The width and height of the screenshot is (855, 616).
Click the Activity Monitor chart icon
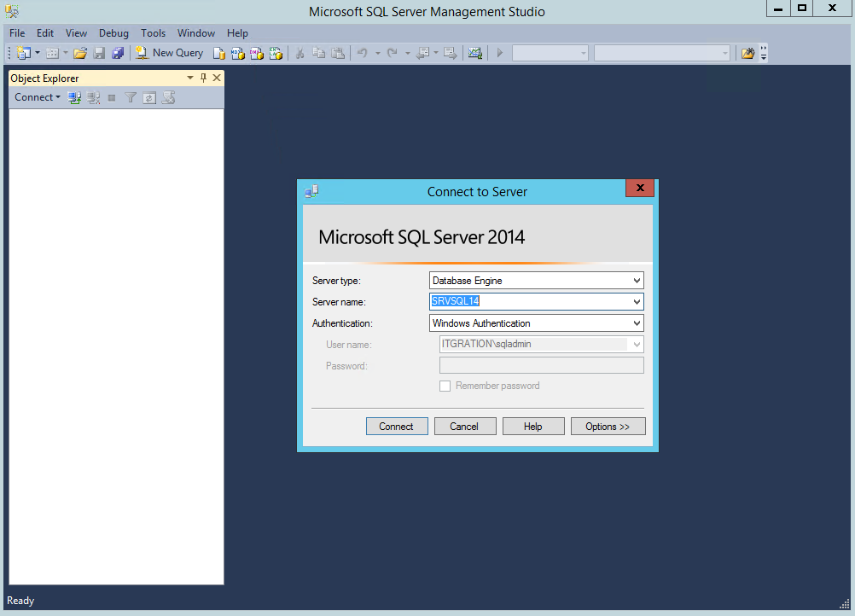click(x=475, y=53)
